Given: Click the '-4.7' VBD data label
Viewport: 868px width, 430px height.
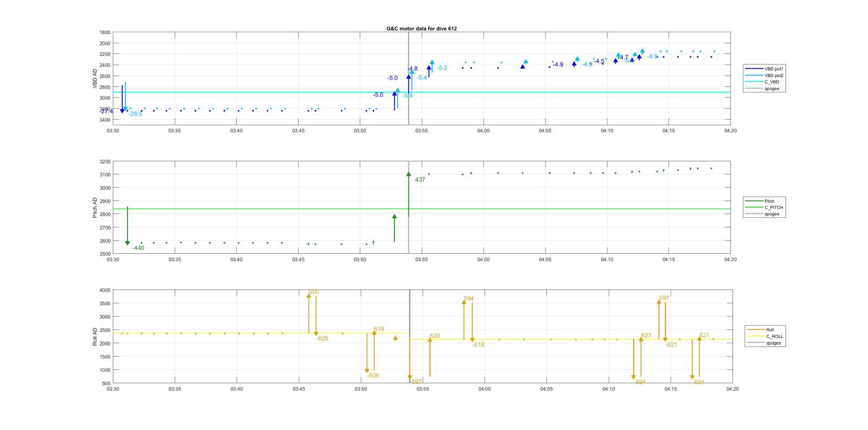Looking at the screenshot, I should coord(622,58).
